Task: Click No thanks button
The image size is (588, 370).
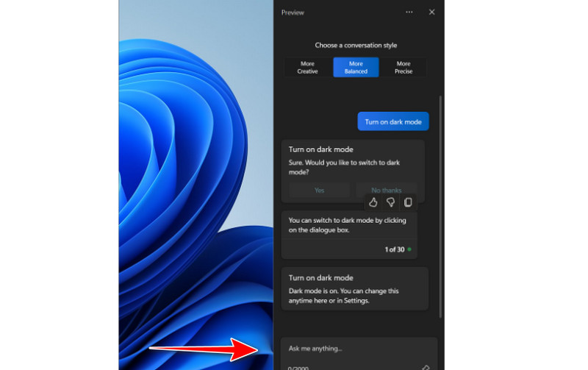Action: click(x=387, y=190)
